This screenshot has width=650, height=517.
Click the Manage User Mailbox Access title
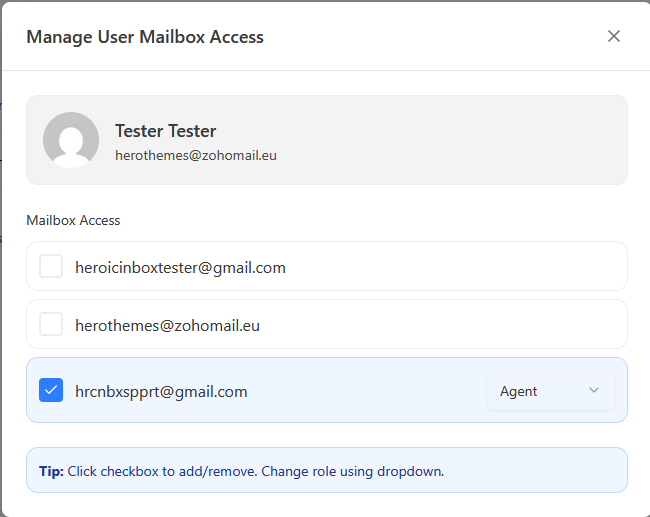click(145, 37)
